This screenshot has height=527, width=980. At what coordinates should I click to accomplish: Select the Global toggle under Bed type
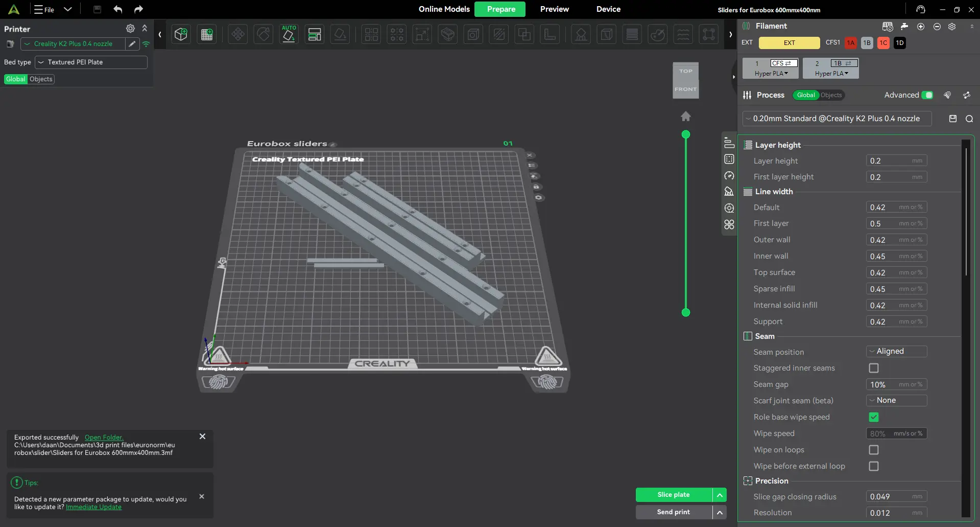[16, 79]
